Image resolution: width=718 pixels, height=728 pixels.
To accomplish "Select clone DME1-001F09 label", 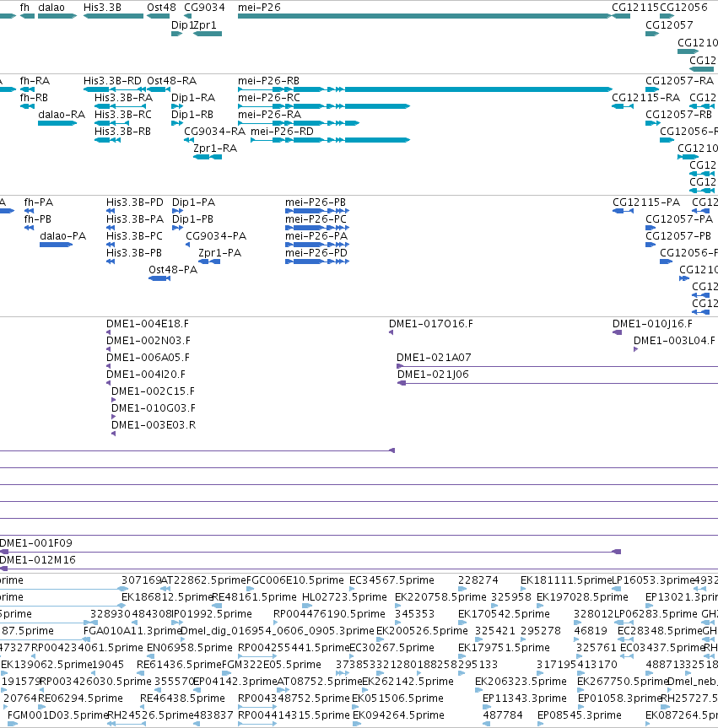I will click(x=35, y=543).
